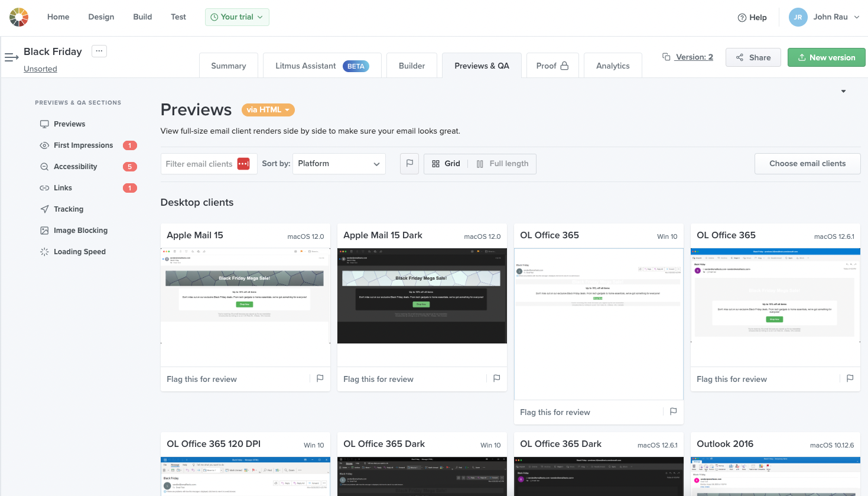Click the Accessibility badge showing 5
Screen dimensions: 868x496
click(x=130, y=167)
